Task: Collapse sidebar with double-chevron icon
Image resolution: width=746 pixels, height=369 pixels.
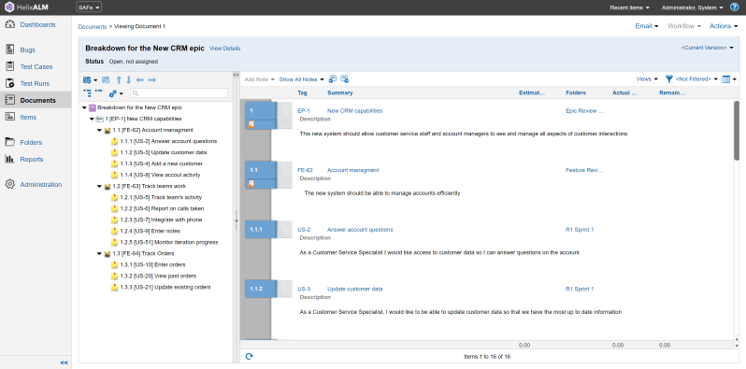Action: coord(64,363)
